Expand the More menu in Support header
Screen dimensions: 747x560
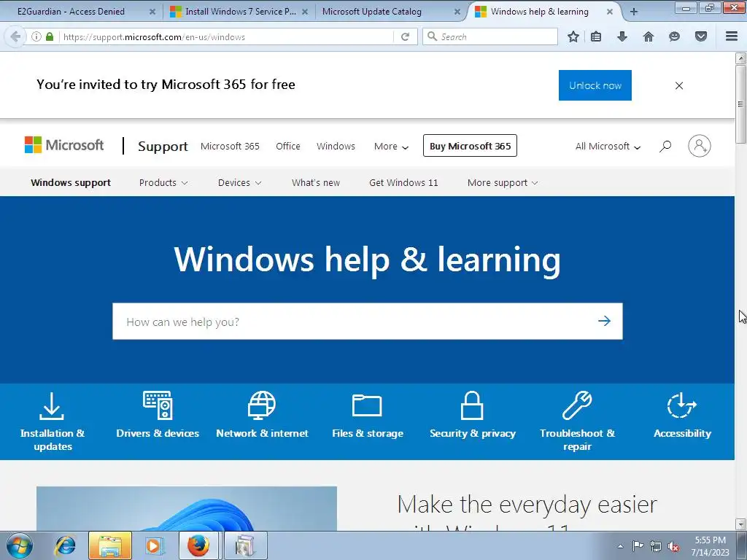[391, 146]
